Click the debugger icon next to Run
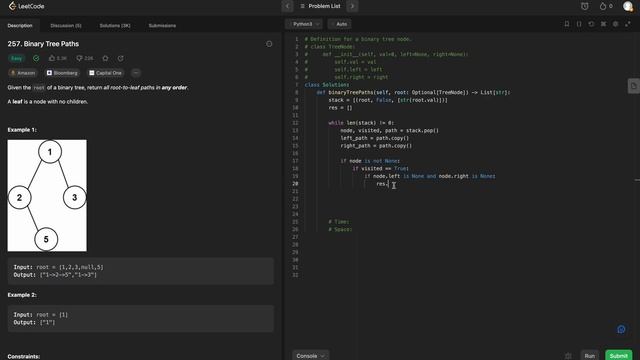 pyautogui.click(x=568, y=356)
